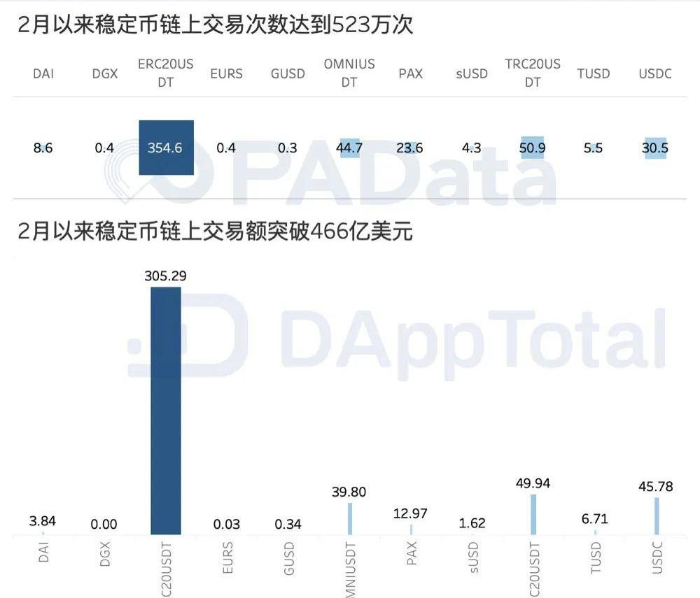Select the 3.84 data label above DAI
700x598 pixels.
tap(43, 520)
